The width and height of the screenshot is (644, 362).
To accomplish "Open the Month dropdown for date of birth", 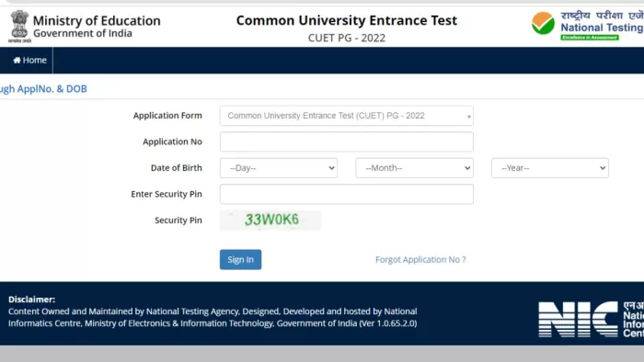I will point(414,168).
